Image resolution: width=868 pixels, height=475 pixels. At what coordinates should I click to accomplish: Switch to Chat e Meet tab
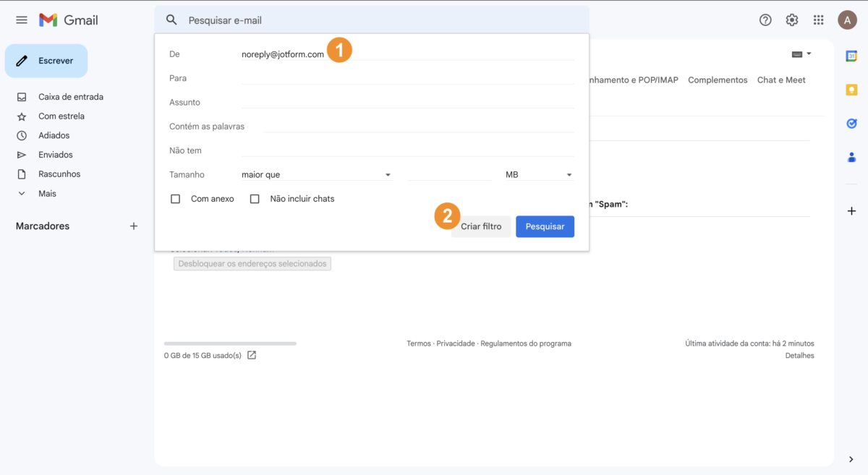[781, 80]
